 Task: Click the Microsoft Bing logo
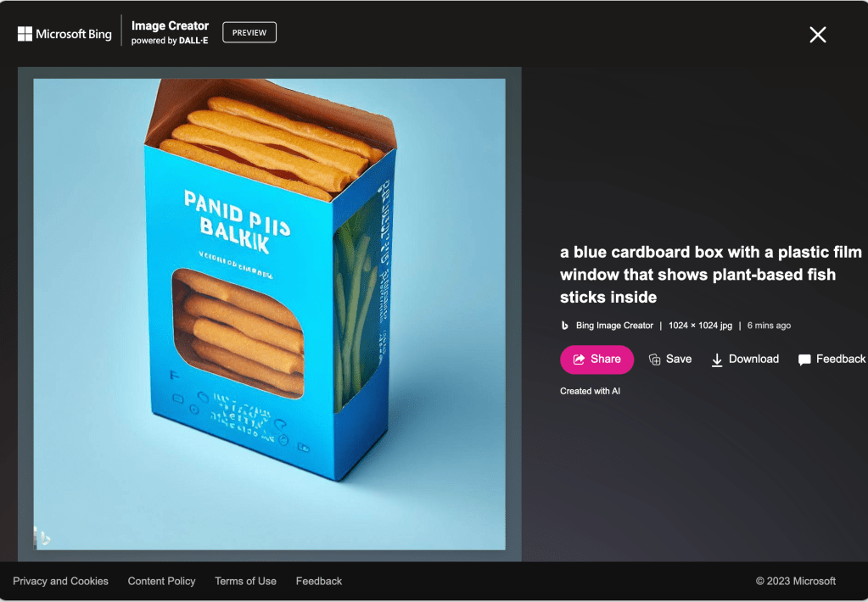pyautogui.click(x=64, y=34)
